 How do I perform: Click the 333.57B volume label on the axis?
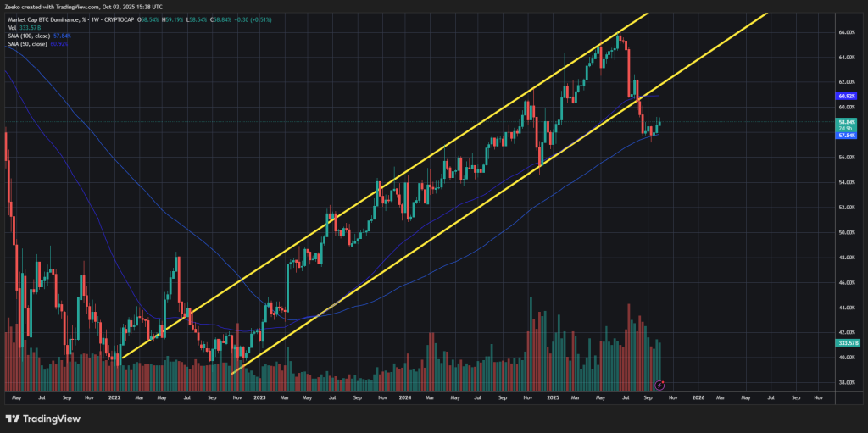849,343
